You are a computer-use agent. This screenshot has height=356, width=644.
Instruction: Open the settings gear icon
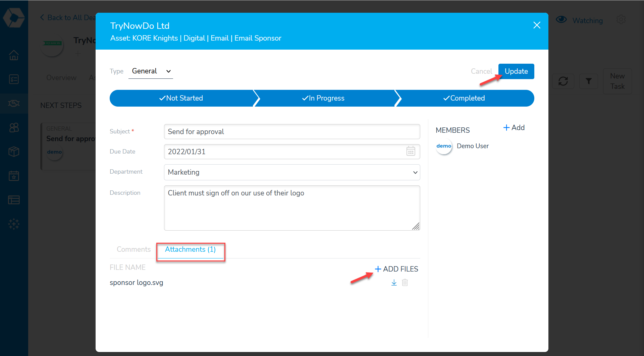pyautogui.click(x=621, y=19)
